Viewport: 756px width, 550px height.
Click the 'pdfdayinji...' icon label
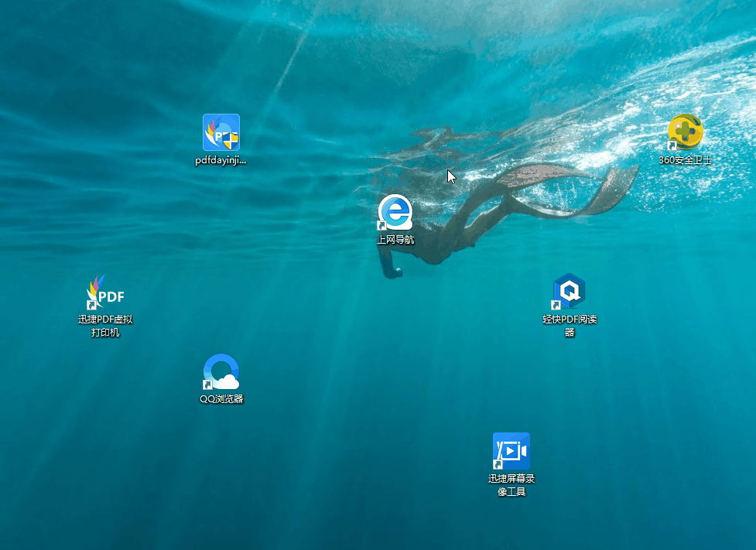pos(221,161)
